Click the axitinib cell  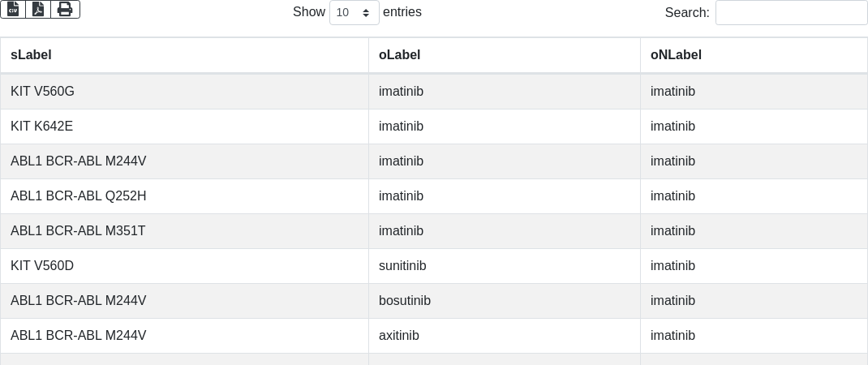coord(399,336)
